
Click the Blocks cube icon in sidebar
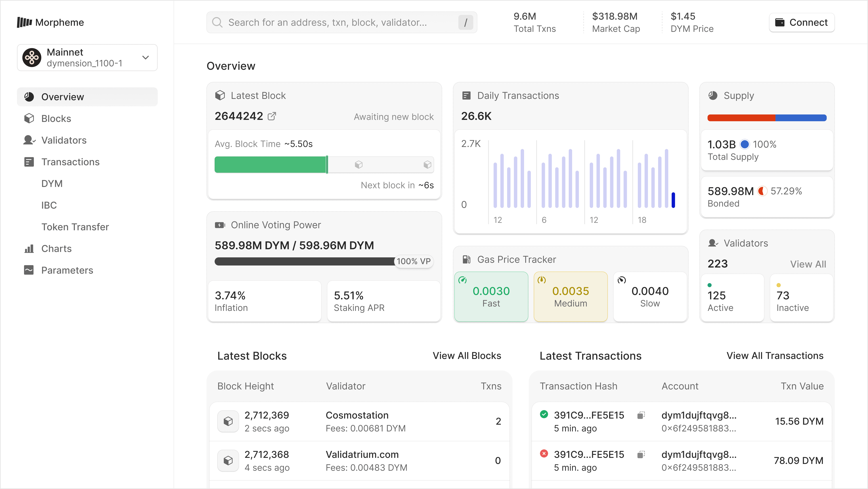click(x=29, y=119)
